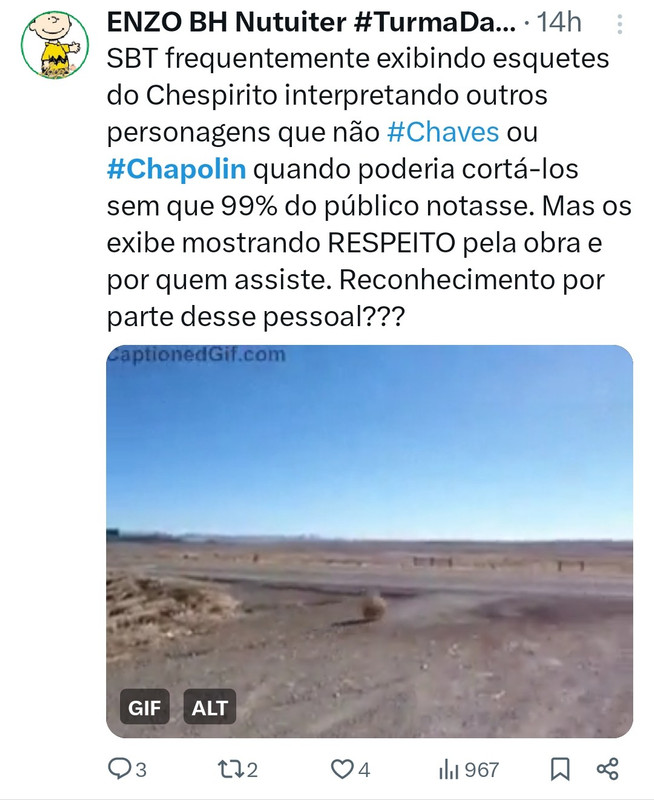The width and height of the screenshot is (654, 800).
Task: Open the ENZO BH Nutuiter profile name
Action: coord(311,22)
